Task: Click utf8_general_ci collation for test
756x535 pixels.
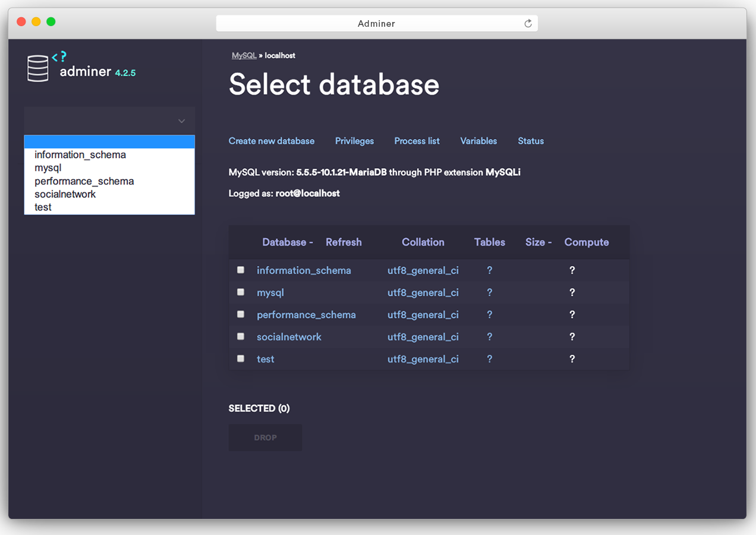Action: coord(423,359)
